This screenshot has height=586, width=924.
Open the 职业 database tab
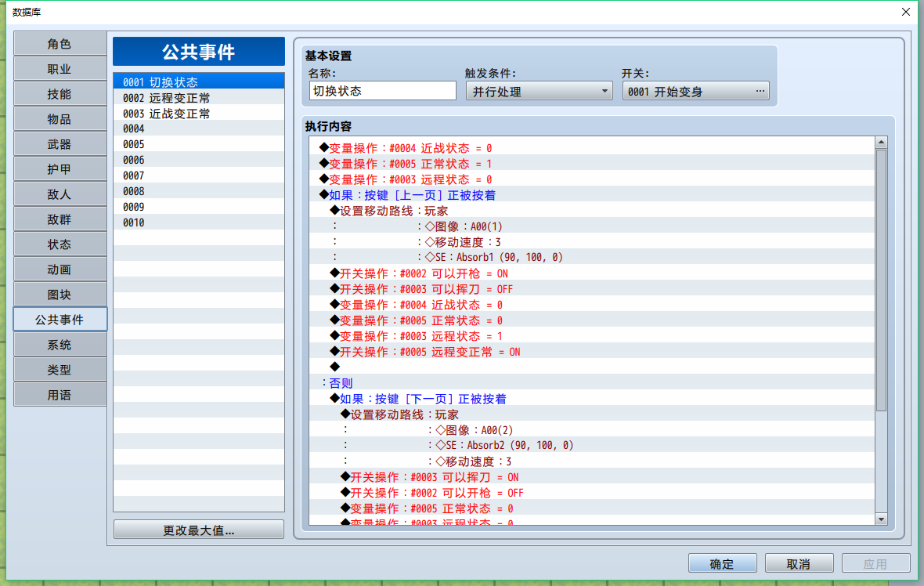click(x=60, y=69)
